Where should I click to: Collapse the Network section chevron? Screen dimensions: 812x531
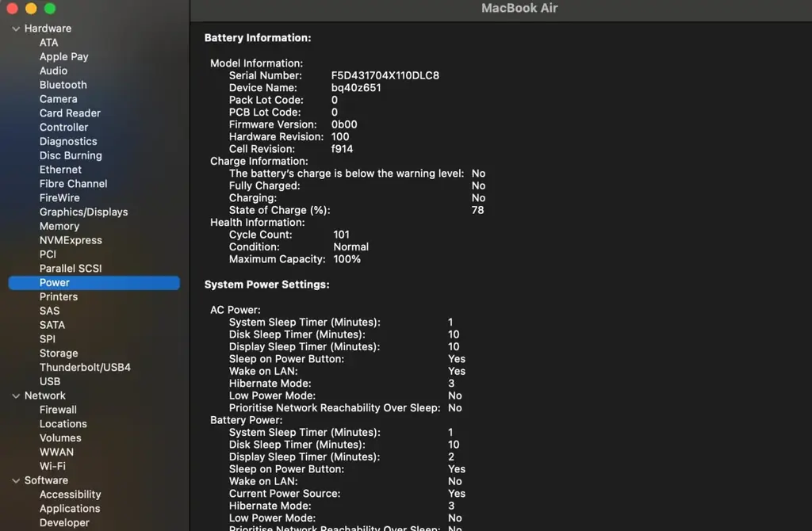click(16, 396)
